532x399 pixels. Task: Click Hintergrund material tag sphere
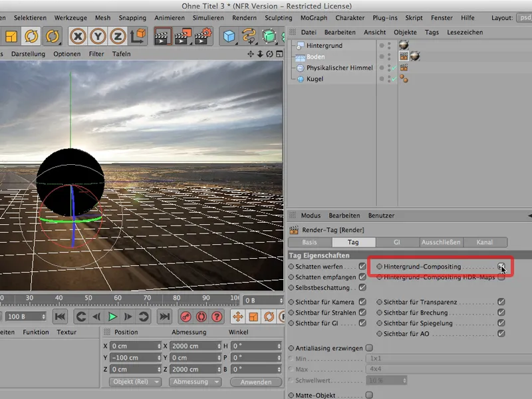tap(404, 45)
